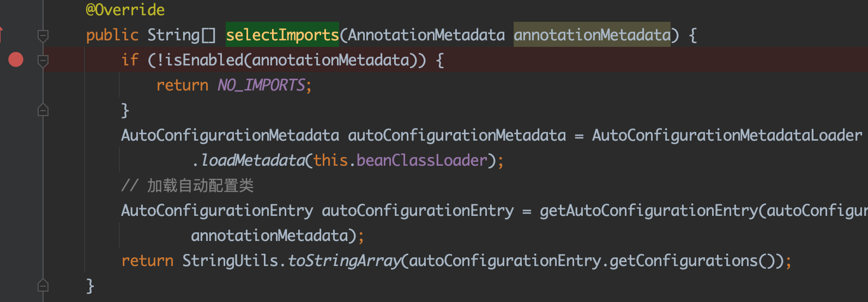Select the highlighted annotationMetadata parameter in the signature

[x=592, y=35]
